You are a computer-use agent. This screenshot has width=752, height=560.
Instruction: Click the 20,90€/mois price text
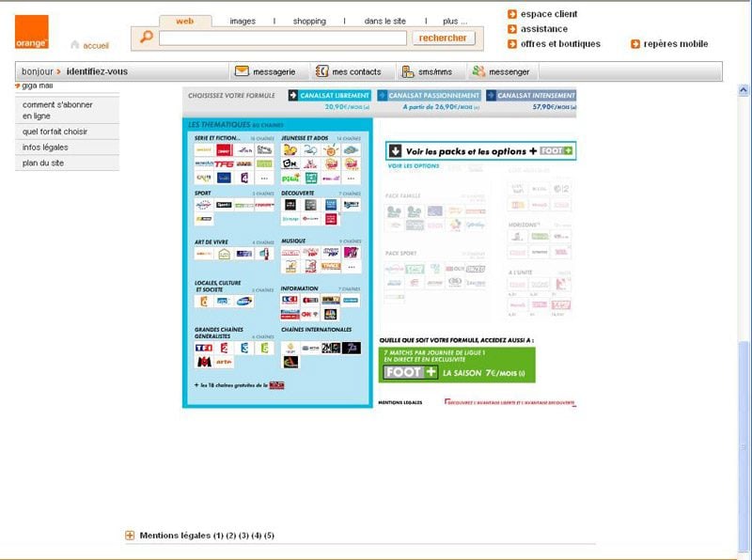[347, 107]
